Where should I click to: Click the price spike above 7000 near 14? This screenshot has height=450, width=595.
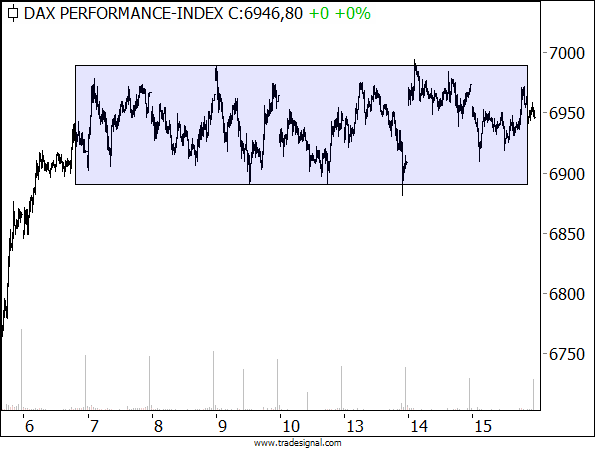415,63
